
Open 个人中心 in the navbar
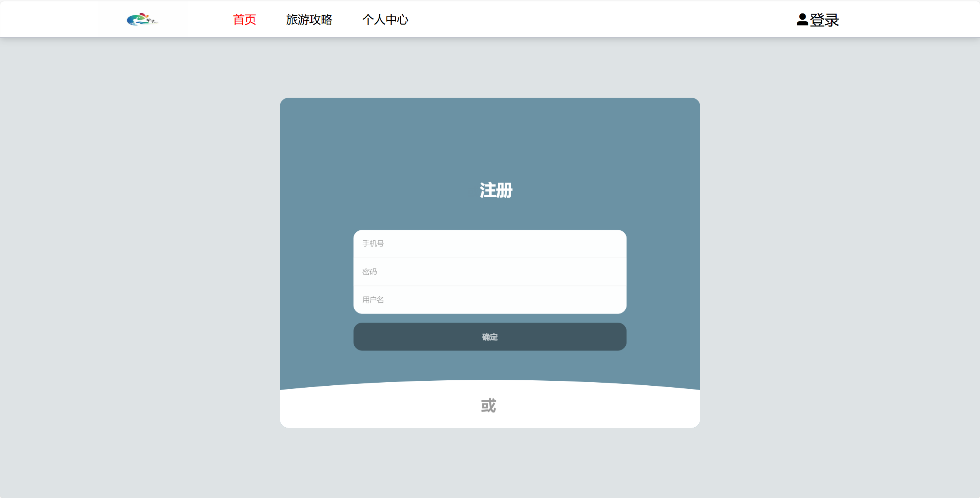tap(385, 20)
